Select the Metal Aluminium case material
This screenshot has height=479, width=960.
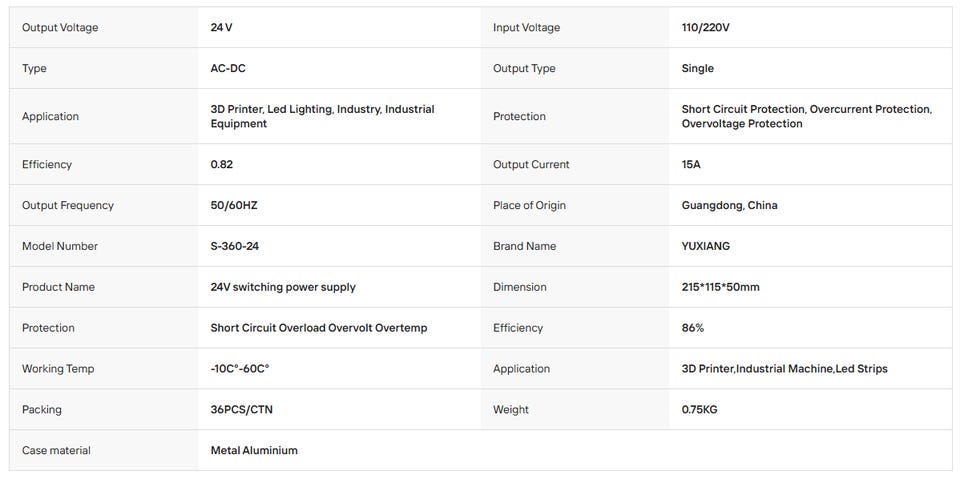[254, 451]
